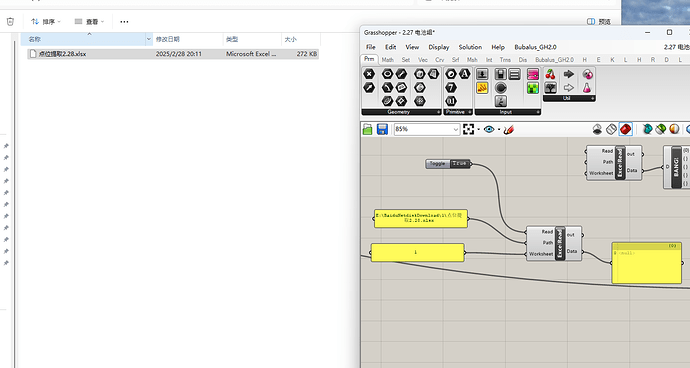
Task: Expand the Geometry panel category bar
Action: (401, 112)
